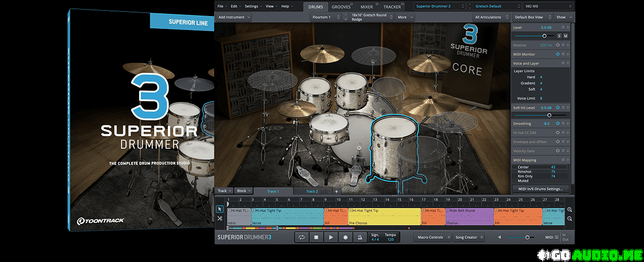Detach the Mixer tab via its pop-out icon
This screenshot has height=262, width=644.
377,4
